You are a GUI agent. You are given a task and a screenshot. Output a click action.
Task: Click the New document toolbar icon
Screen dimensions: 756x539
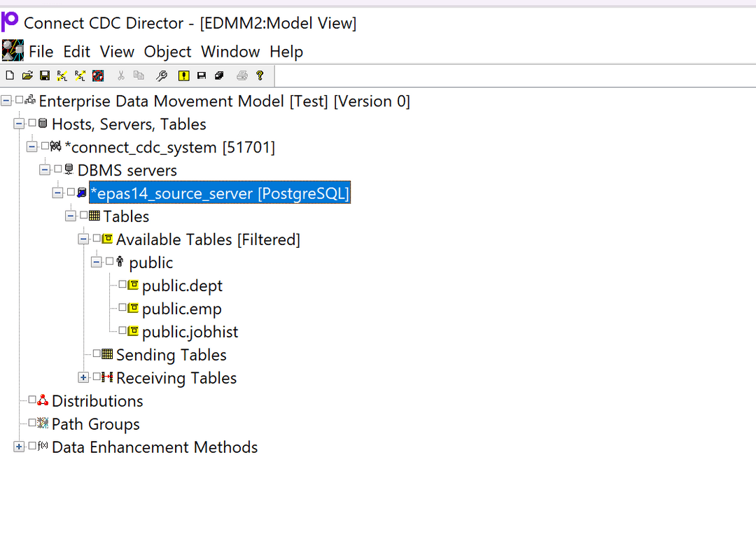tap(10, 76)
